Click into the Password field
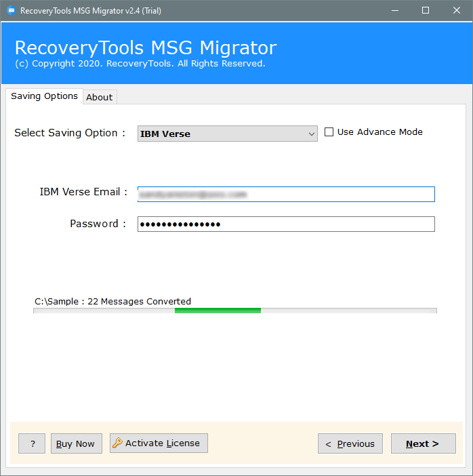This screenshot has width=473, height=476. [286, 224]
